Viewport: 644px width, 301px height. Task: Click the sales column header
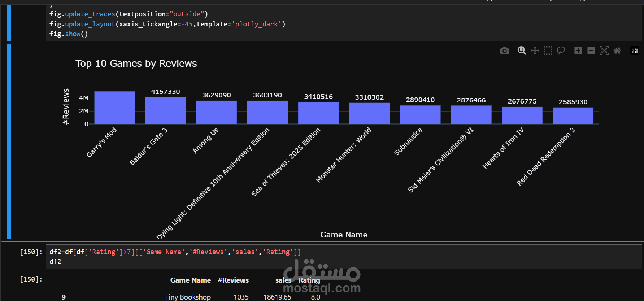pos(283,280)
